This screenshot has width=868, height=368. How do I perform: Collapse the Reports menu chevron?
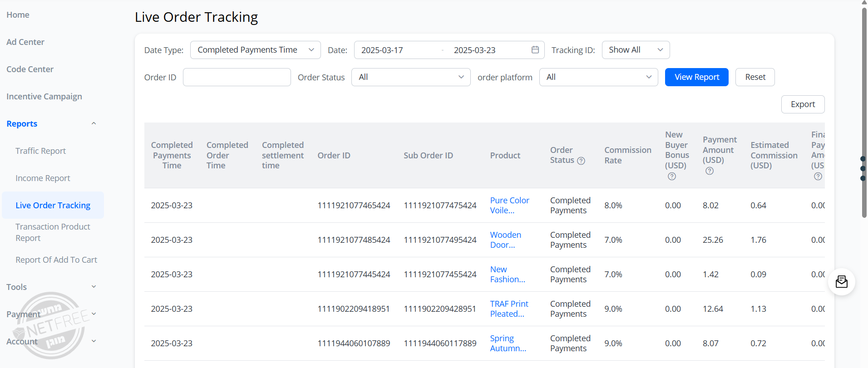pyautogui.click(x=94, y=123)
